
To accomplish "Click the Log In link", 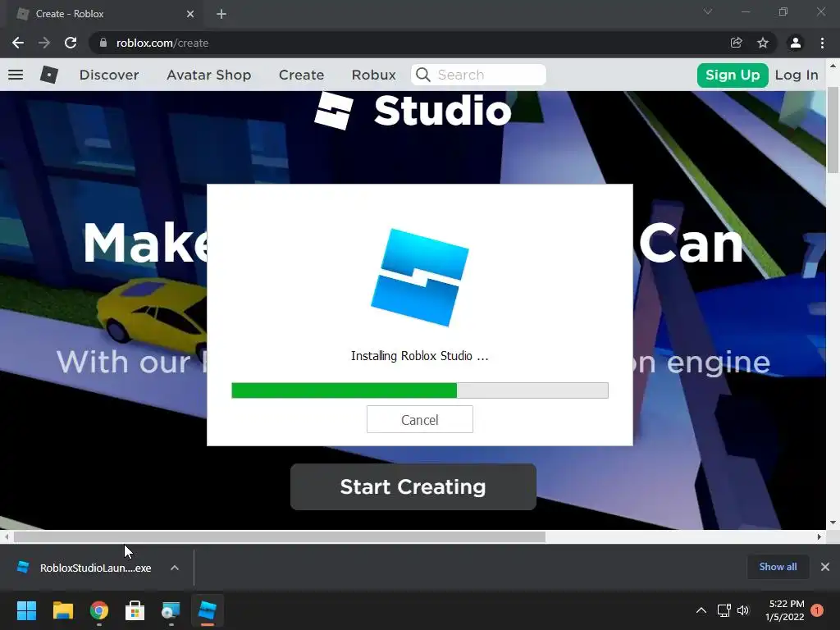I will pyautogui.click(x=797, y=75).
